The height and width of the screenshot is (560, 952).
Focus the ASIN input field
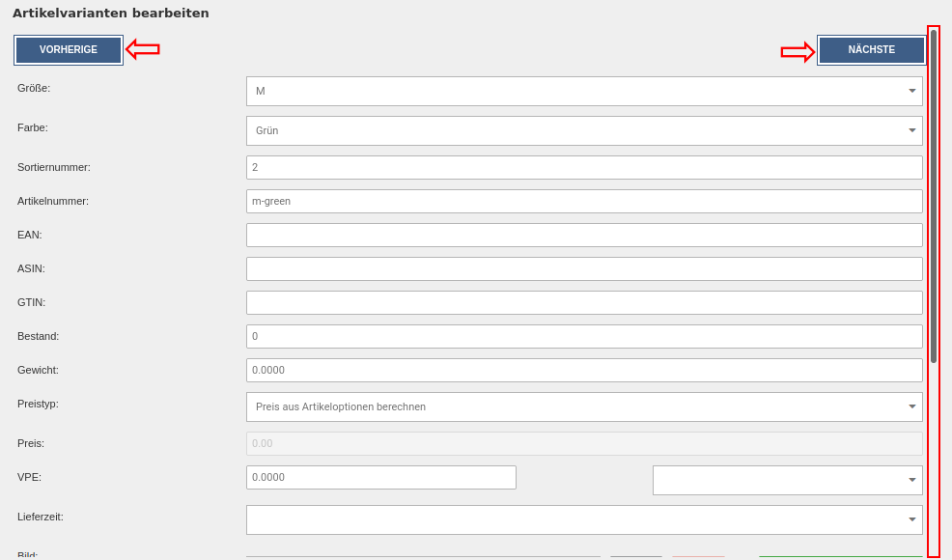584,269
